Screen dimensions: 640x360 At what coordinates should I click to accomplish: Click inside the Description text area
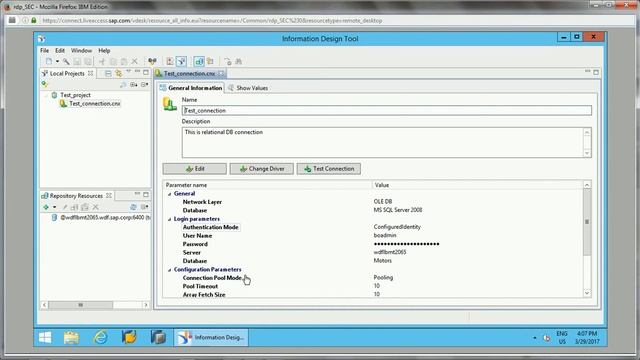(x=383, y=142)
